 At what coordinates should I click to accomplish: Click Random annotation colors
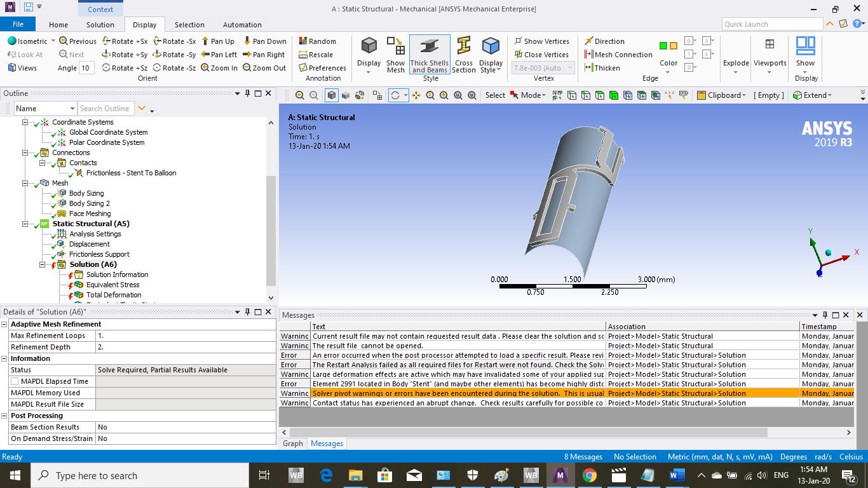pyautogui.click(x=317, y=41)
